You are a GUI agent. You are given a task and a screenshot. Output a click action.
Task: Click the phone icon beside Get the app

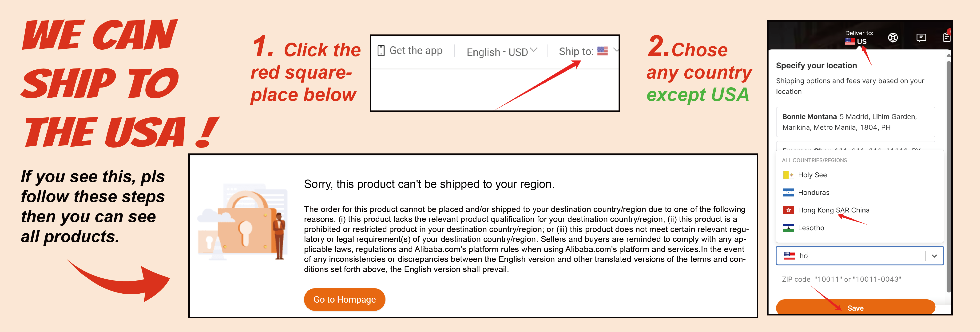click(381, 51)
